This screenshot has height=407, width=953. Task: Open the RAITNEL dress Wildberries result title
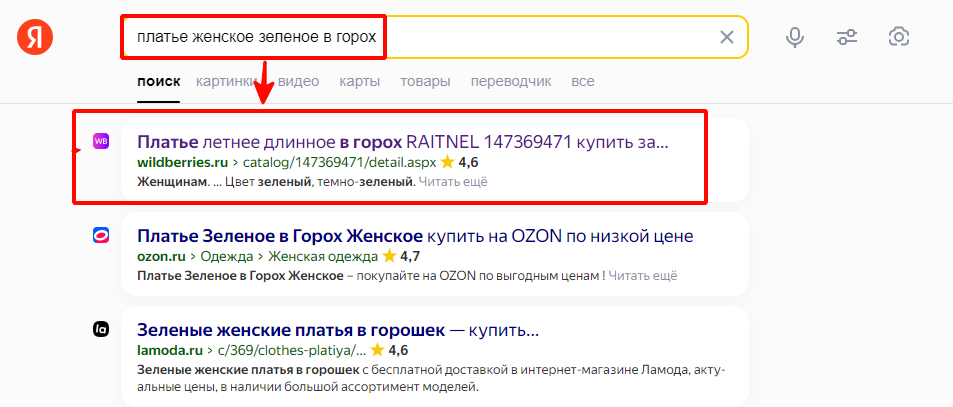[402, 142]
